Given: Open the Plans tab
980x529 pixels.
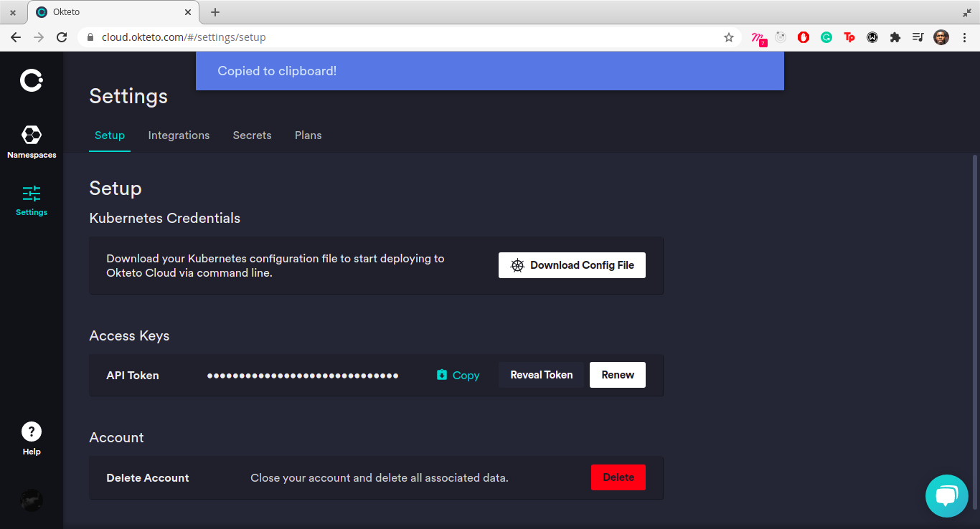Looking at the screenshot, I should (x=308, y=135).
